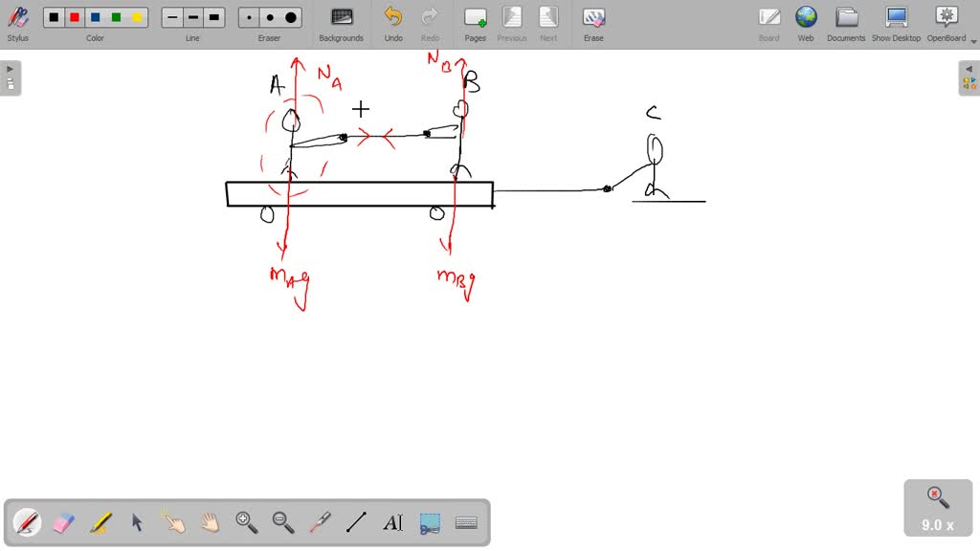
Task: Pick the green pen color
Action: coord(117,16)
